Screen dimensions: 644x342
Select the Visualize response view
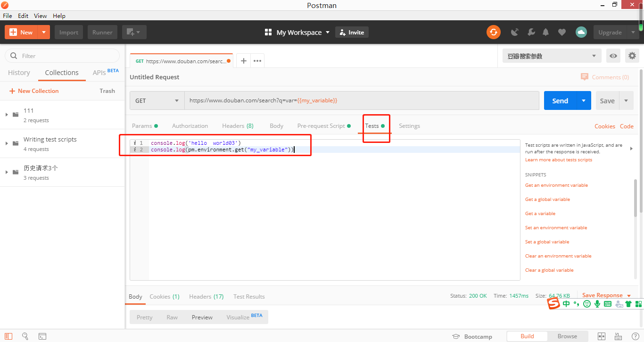(244, 317)
